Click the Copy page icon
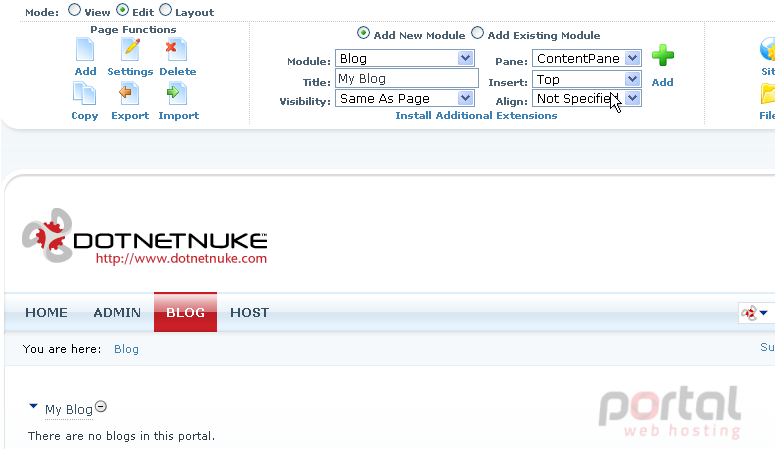The height and width of the screenshot is (450, 776). [x=84, y=94]
